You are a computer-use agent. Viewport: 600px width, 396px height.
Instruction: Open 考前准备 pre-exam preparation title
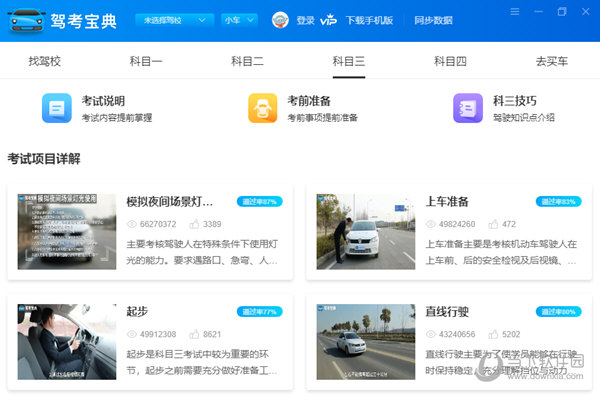click(309, 101)
